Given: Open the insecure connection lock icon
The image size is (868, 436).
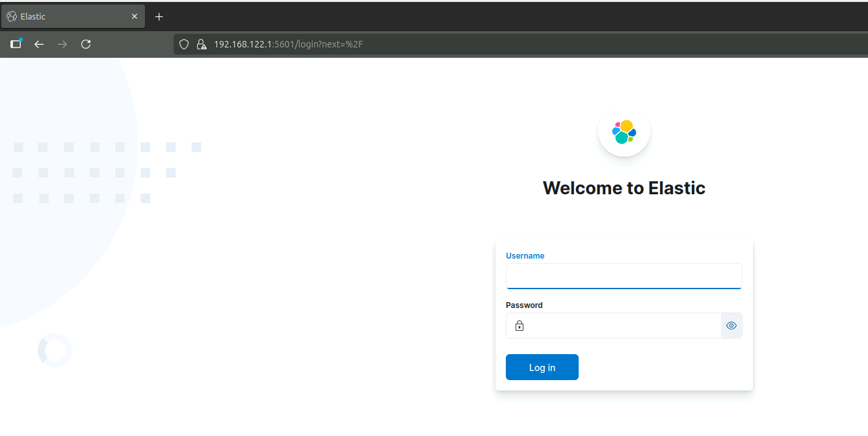Looking at the screenshot, I should pos(202,44).
